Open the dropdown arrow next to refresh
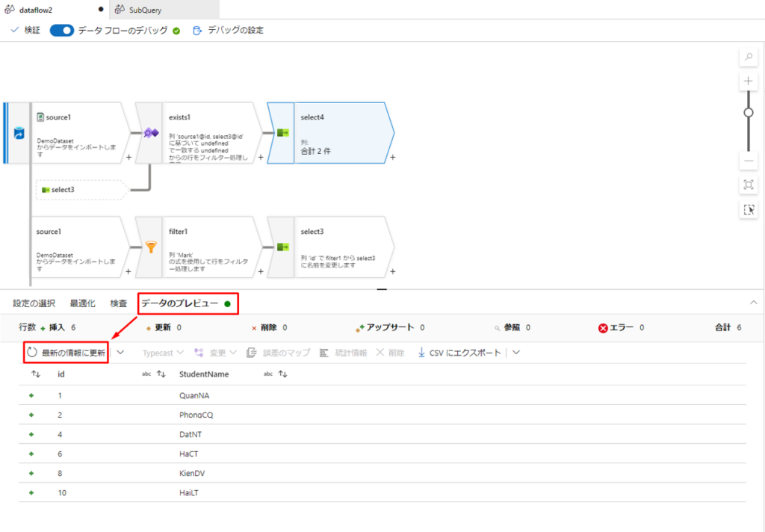The image size is (765, 532). point(120,353)
